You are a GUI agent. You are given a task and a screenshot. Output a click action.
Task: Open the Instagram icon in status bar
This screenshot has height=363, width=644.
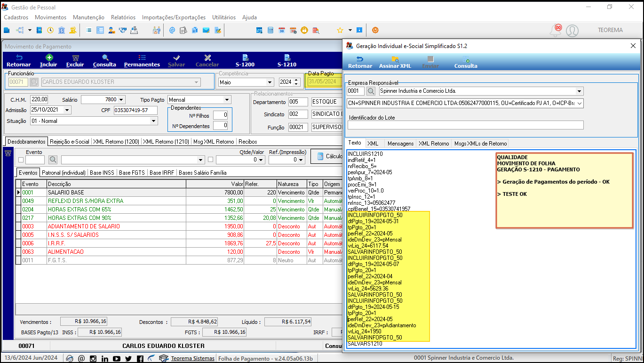[94, 359]
